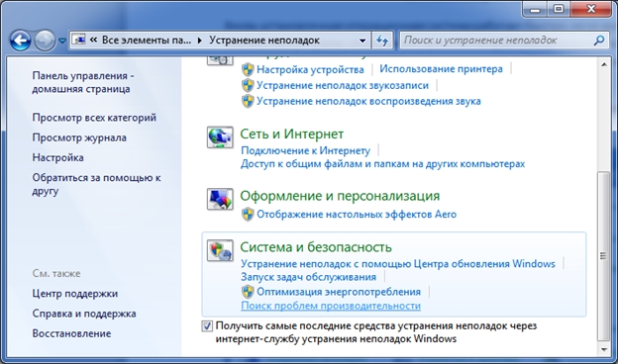
Task: Open 'Использование принтера' troubleshooter
Action: point(441,69)
